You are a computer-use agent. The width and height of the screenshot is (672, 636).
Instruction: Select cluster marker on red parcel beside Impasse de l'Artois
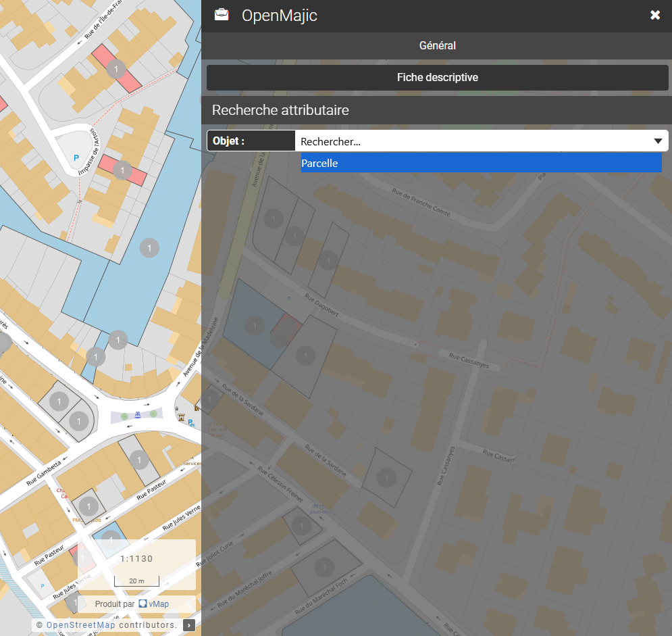[x=122, y=170]
